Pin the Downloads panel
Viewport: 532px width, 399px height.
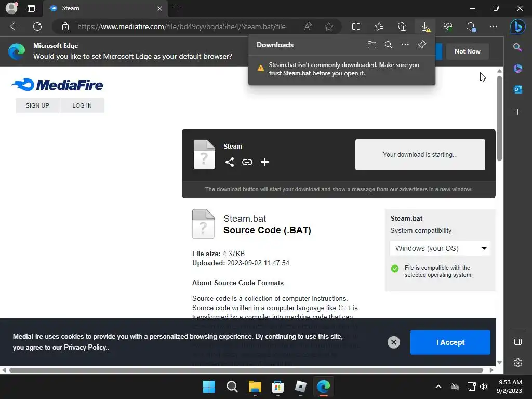422,45
